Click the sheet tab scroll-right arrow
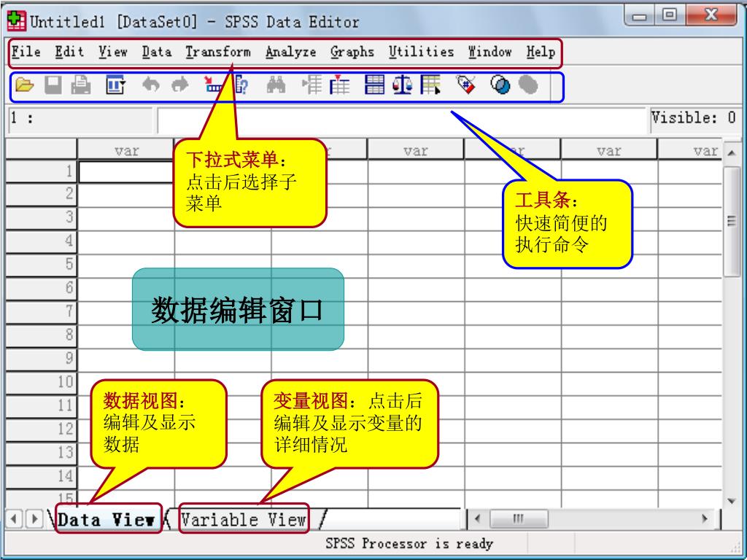The image size is (747, 560). tap(34, 518)
